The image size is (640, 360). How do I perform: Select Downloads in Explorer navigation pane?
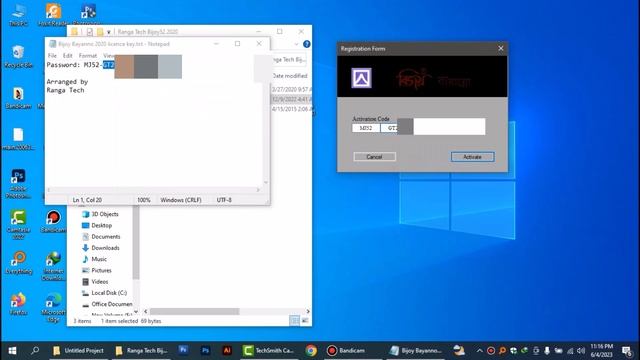pyautogui.click(x=101, y=248)
